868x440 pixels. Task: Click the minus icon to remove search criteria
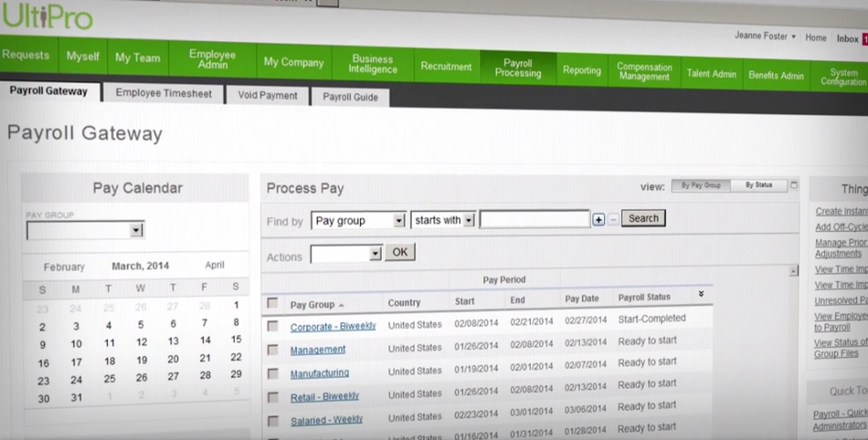click(x=613, y=219)
